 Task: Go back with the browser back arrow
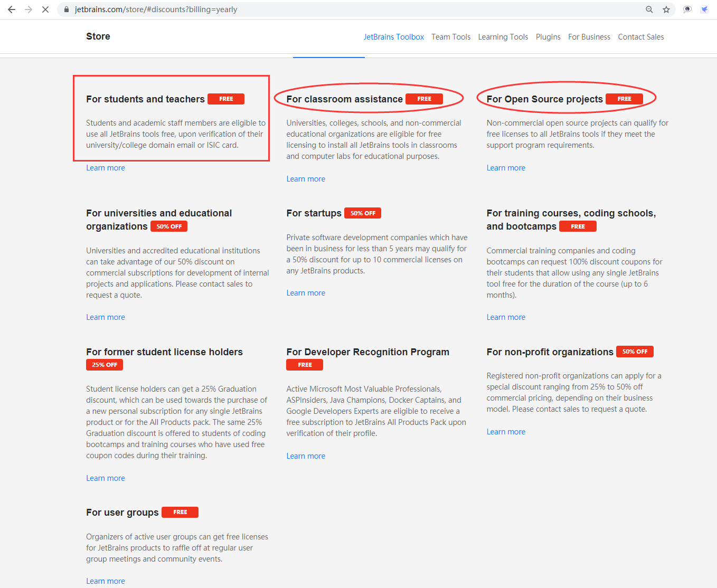[x=12, y=10]
